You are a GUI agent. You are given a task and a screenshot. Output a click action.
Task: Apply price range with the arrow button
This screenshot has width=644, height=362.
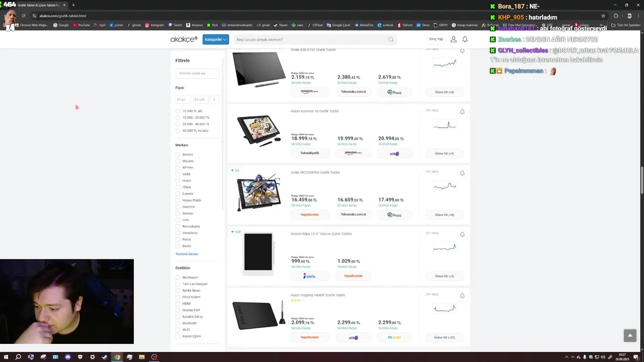coord(214,100)
